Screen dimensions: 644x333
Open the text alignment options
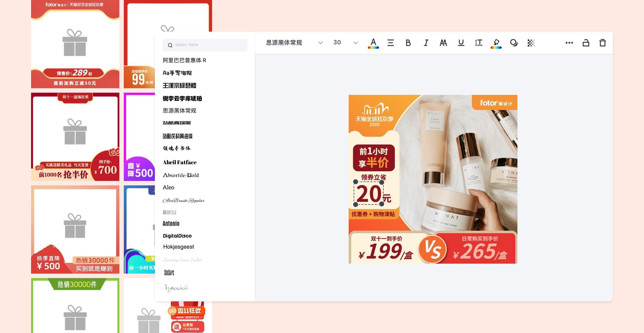[x=390, y=43]
